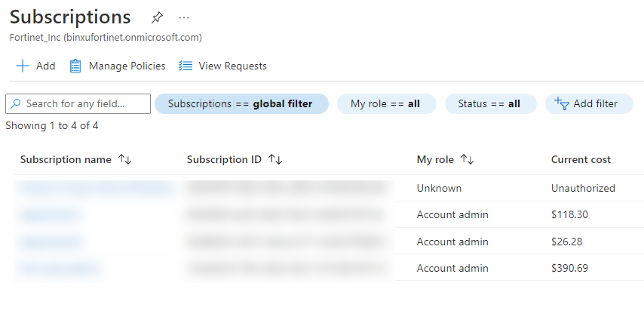
Task: Click the Manage Policies label
Action: [x=127, y=66]
